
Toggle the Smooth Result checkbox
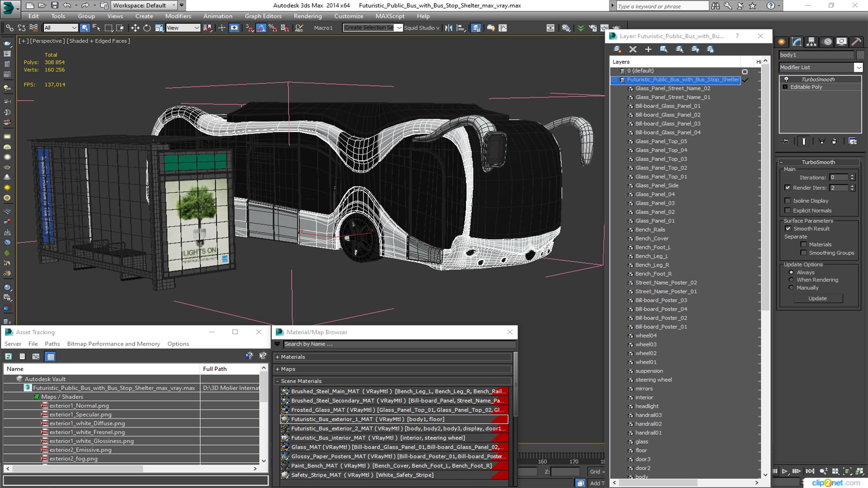tap(788, 229)
